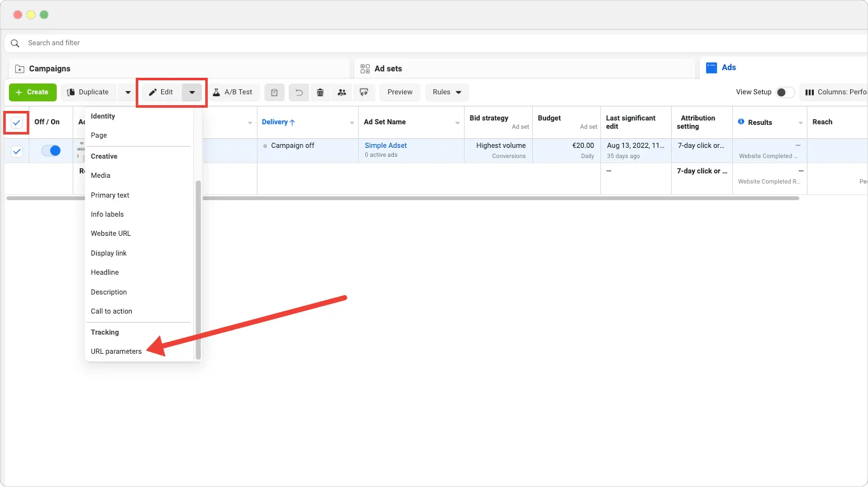Click the export/share icon beside Preview

pos(364,92)
